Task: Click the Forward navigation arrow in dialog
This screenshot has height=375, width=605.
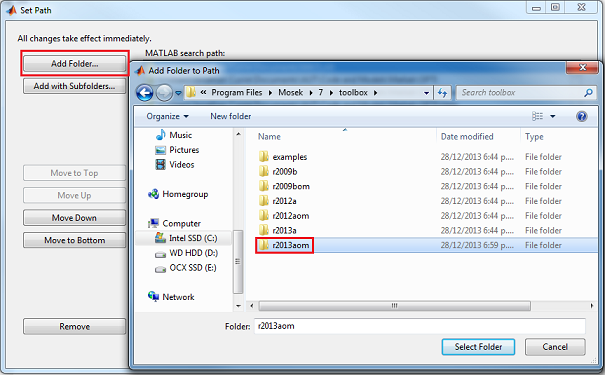Action: coord(164,93)
